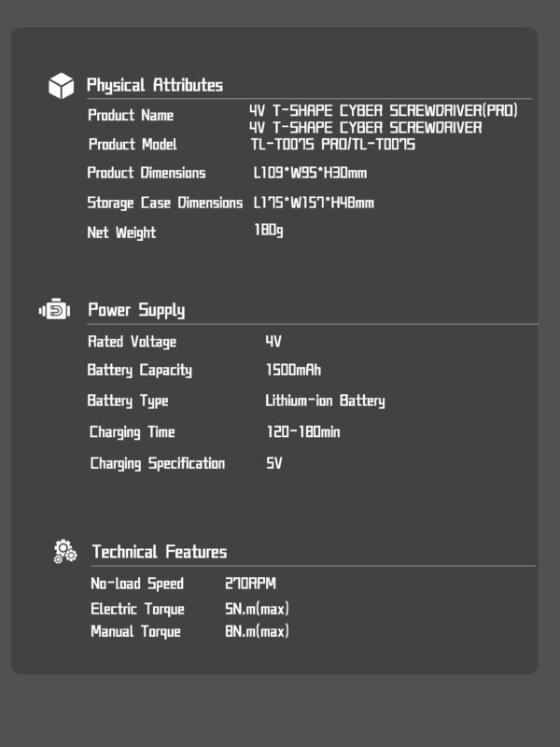Click the Charging Specification label
The width and height of the screenshot is (560, 747).
(158, 463)
